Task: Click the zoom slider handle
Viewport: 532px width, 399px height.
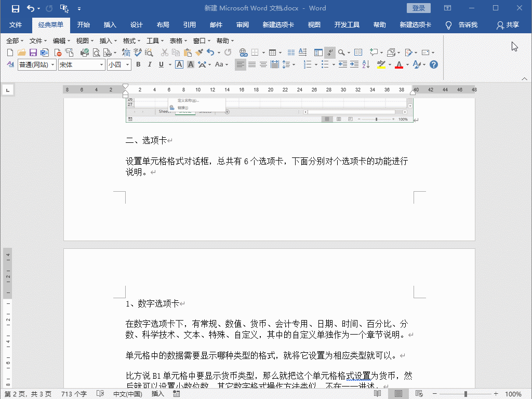Action: pyautogui.click(x=465, y=394)
